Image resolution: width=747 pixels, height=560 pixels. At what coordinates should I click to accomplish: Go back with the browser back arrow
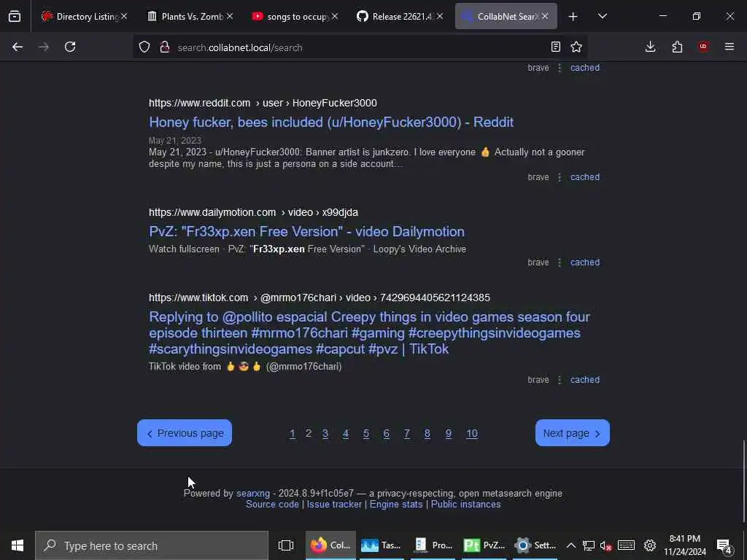coord(18,47)
